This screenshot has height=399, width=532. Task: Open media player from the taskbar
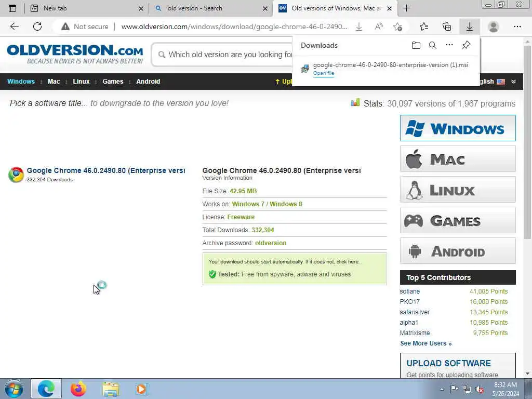pyautogui.click(x=141, y=389)
